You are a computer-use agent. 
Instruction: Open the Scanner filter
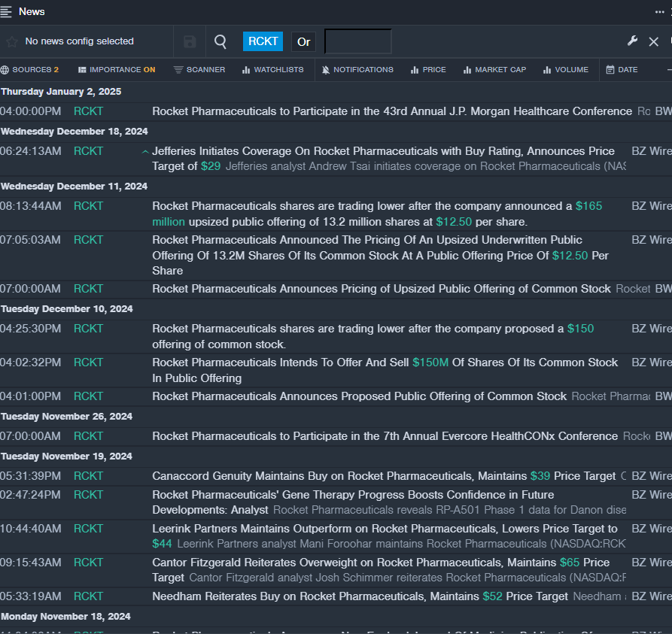(199, 70)
